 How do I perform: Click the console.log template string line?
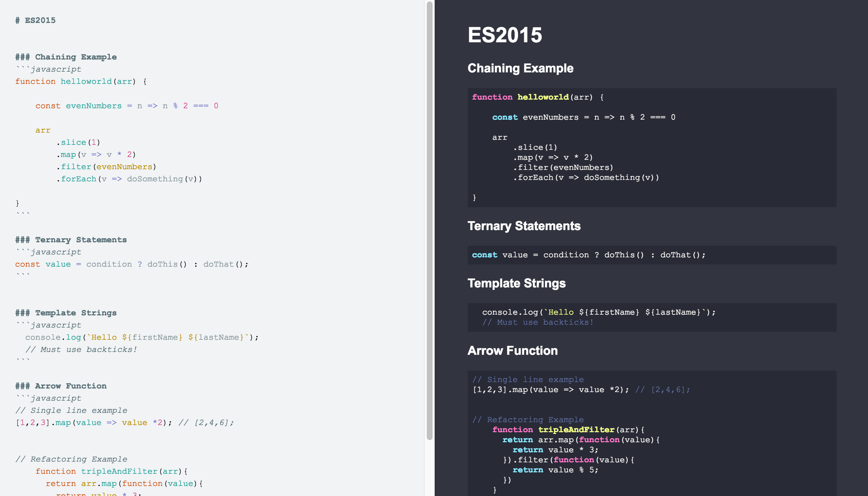pyautogui.click(x=142, y=337)
